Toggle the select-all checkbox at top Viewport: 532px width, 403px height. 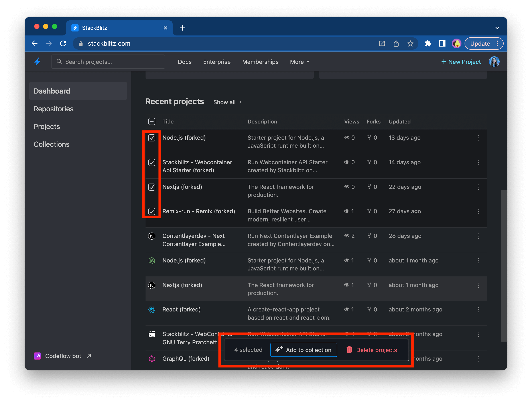152,121
